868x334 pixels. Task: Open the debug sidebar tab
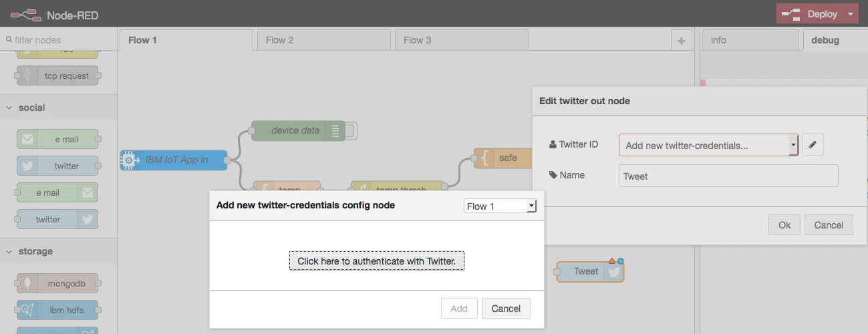pos(835,40)
